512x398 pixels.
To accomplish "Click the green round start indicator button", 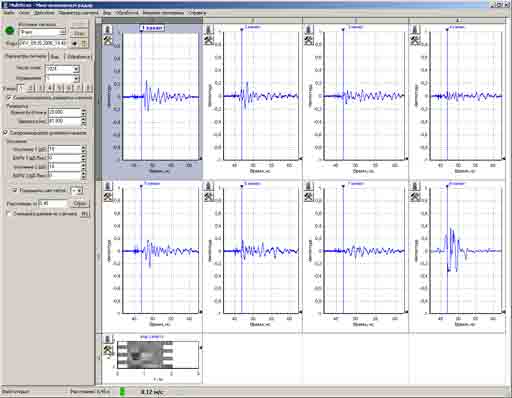I will click(x=10, y=30).
